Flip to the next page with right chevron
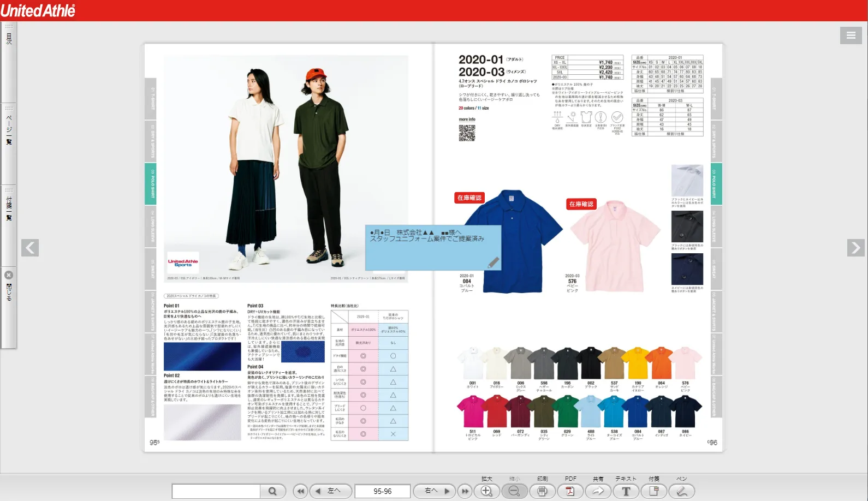868x501 pixels. (856, 248)
